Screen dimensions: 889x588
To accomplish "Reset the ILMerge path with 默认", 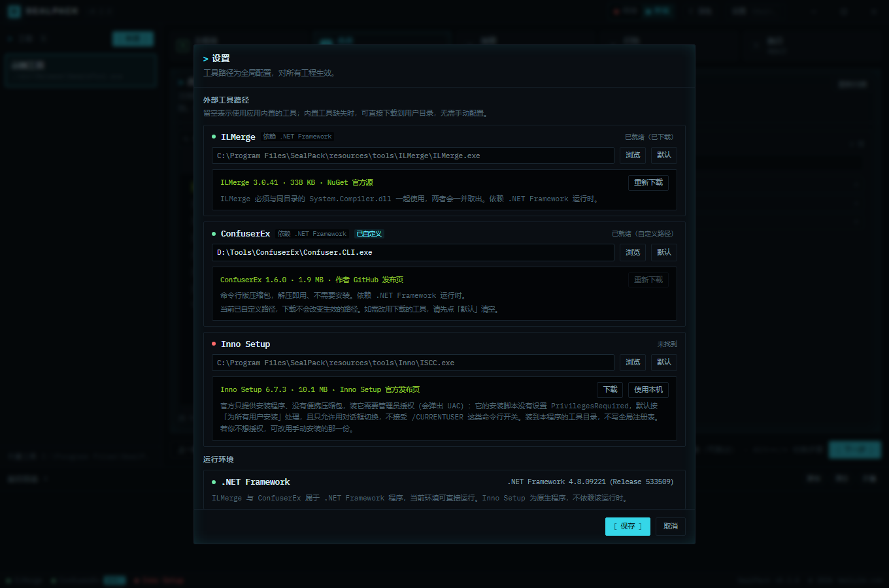I will [x=664, y=155].
